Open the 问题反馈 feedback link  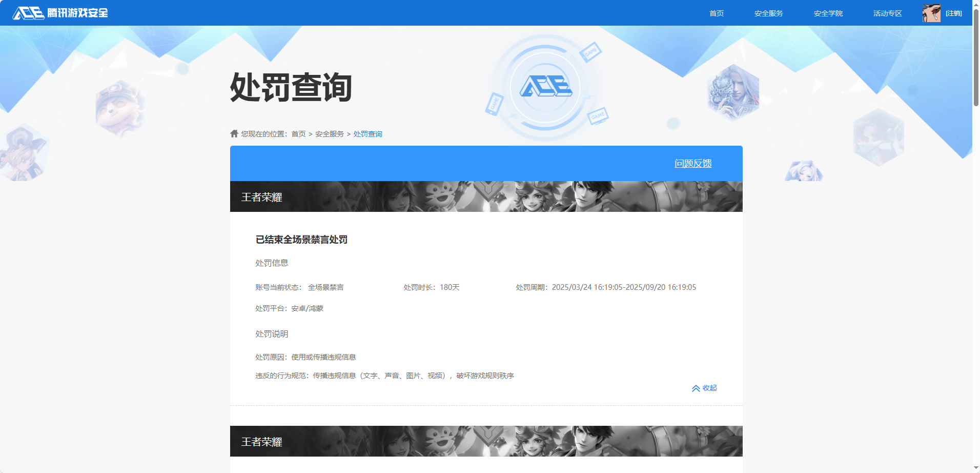692,164
